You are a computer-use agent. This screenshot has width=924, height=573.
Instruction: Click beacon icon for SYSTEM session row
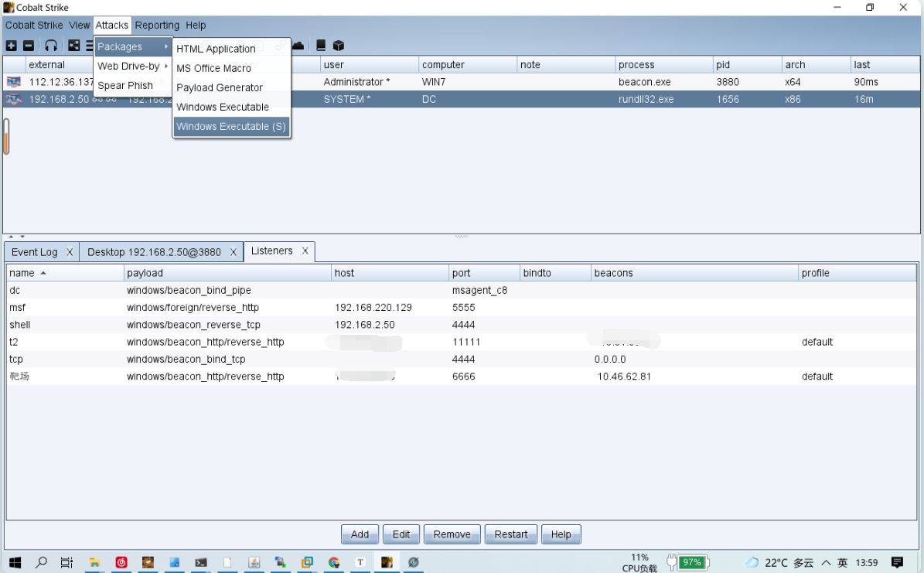click(14, 99)
